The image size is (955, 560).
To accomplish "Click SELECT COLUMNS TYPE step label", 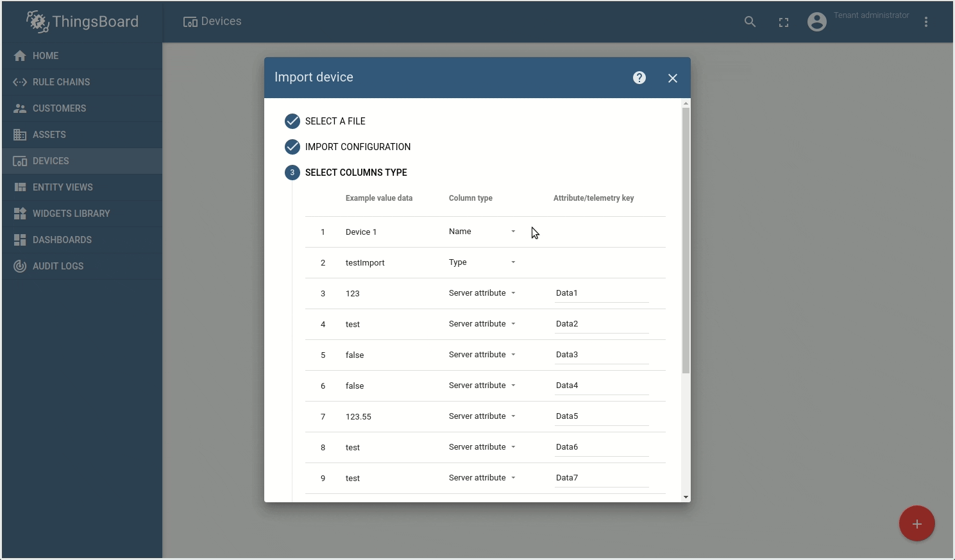I will [356, 173].
